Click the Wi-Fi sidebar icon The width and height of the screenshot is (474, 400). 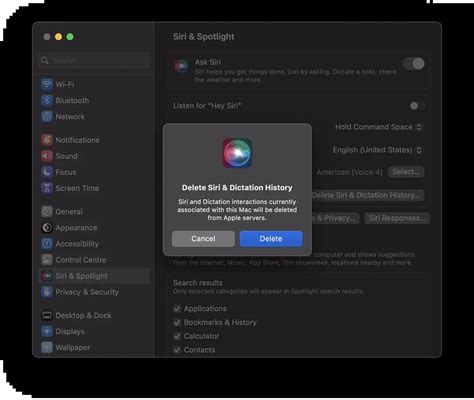point(47,84)
